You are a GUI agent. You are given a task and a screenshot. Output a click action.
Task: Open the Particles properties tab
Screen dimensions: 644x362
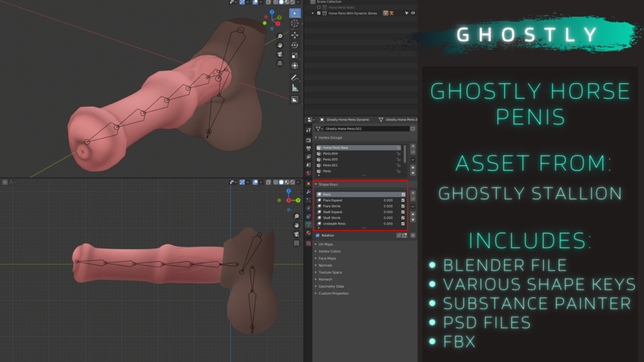pos(308,201)
